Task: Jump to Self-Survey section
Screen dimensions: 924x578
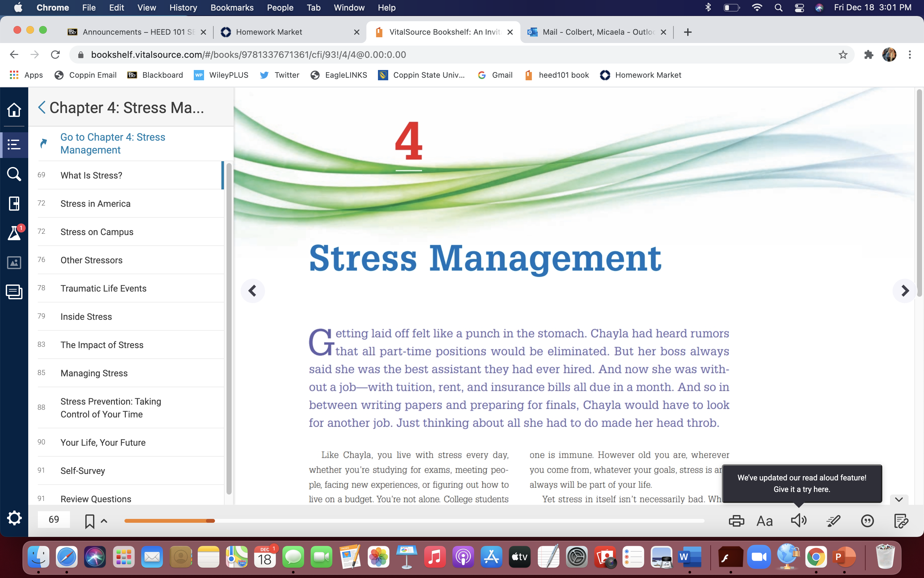Action: point(131,471)
